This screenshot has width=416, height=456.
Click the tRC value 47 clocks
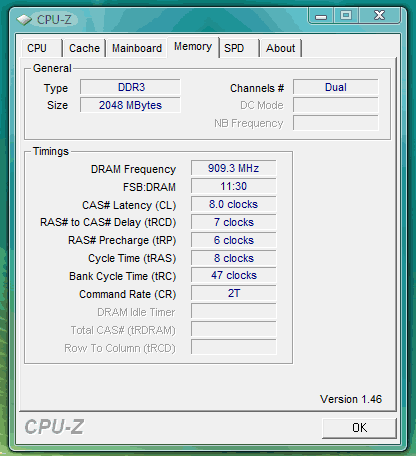[x=234, y=275]
